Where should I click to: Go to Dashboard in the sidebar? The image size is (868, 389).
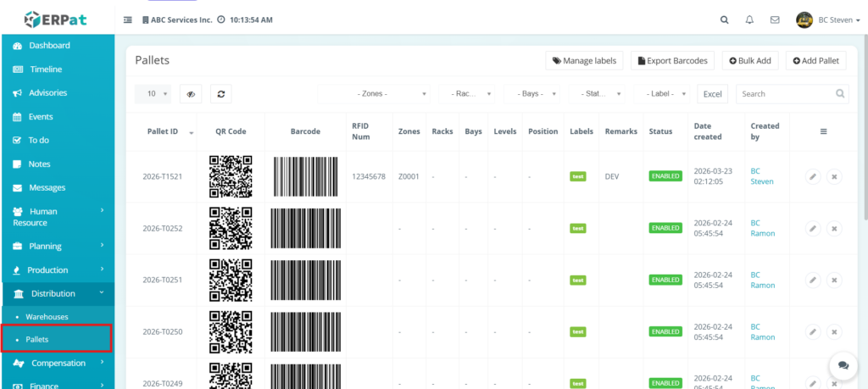tap(49, 46)
